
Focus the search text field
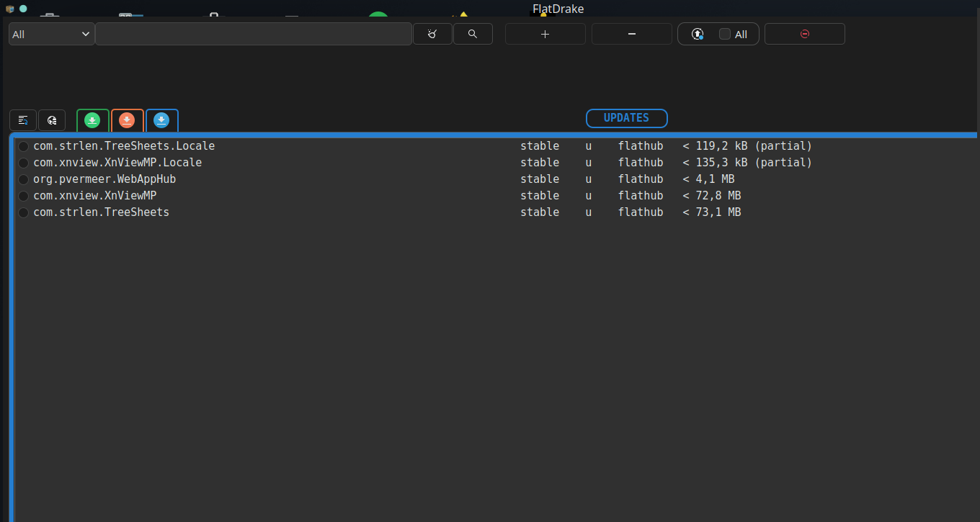pos(253,34)
